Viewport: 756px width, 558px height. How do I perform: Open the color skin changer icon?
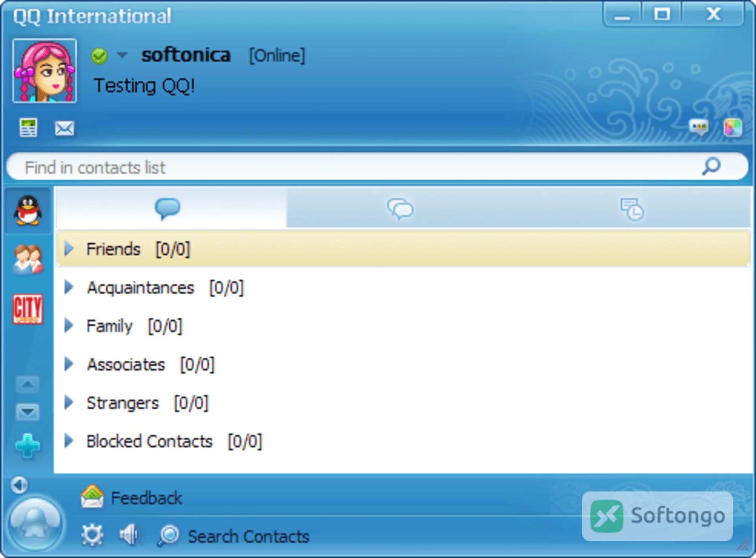[x=733, y=128]
